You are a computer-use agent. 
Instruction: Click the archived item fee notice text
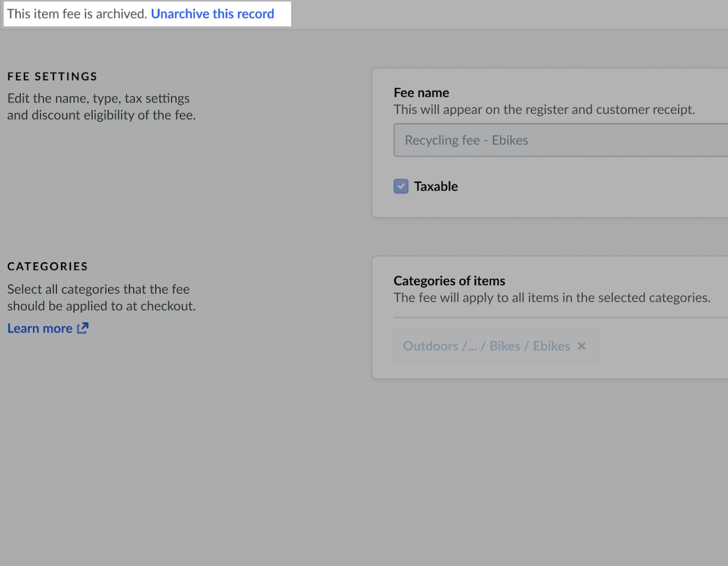(x=77, y=14)
